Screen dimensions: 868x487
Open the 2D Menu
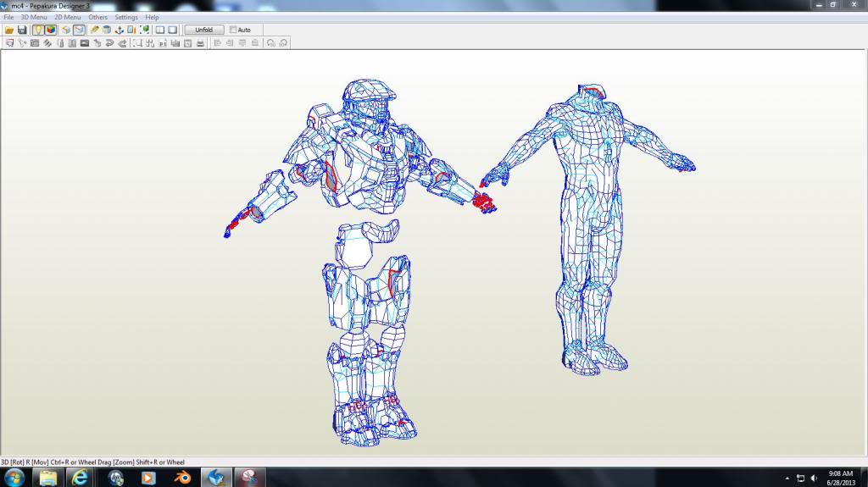click(x=68, y=17)
